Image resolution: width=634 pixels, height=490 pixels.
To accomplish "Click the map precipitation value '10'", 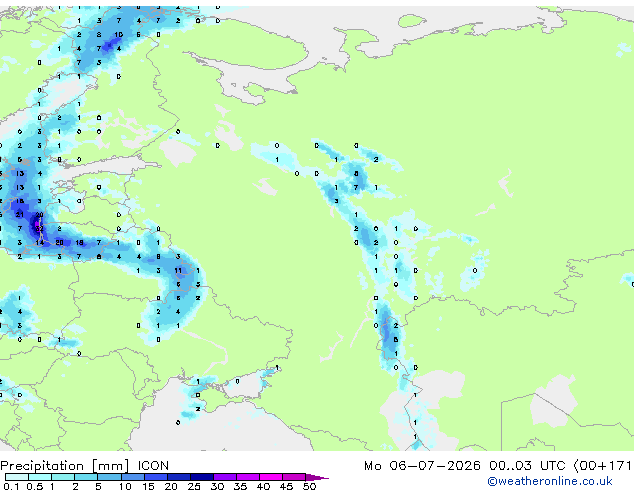I will [118, 35].
